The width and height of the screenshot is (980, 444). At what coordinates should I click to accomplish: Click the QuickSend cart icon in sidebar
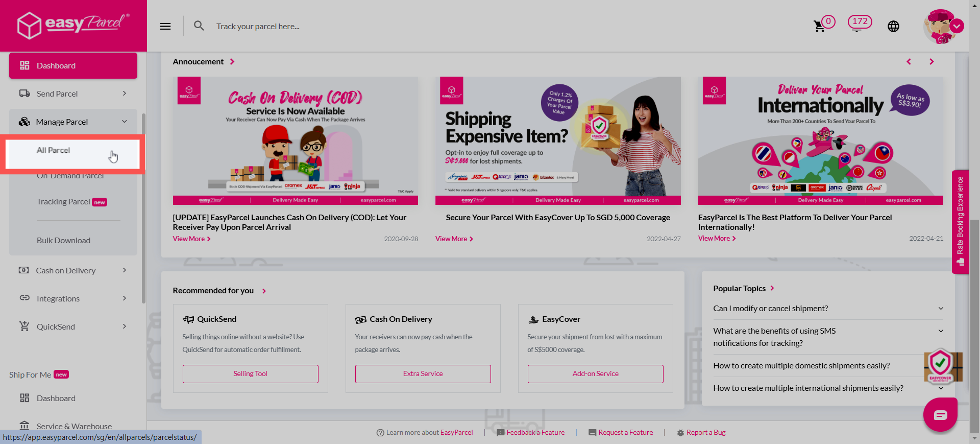pos(24,326)
